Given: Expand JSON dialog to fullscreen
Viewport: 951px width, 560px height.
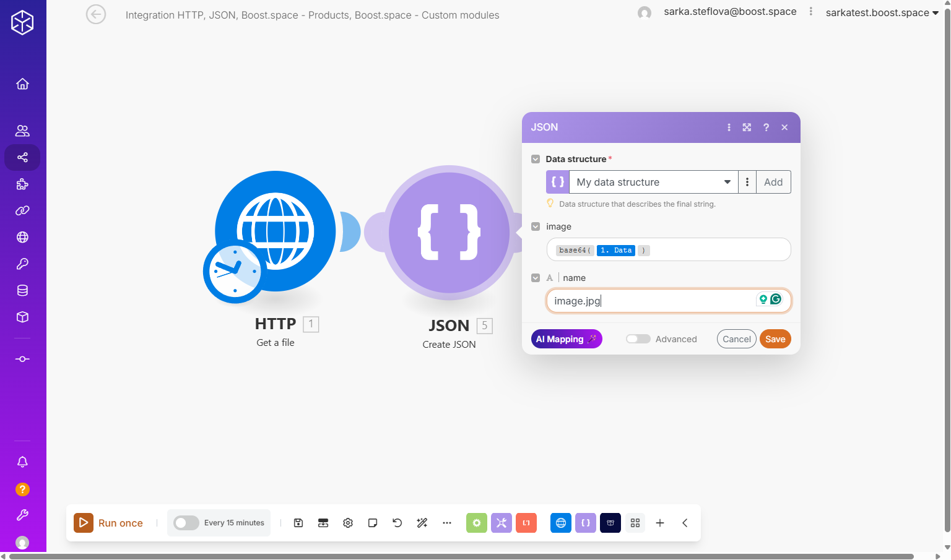Looking at the screenshot, I should tap(747, 127).
